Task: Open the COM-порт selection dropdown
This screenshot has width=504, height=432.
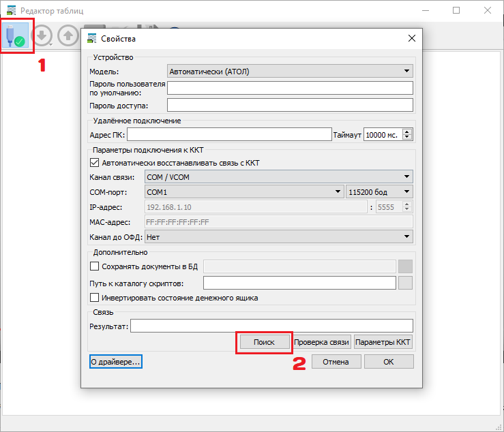Action: point(243,192)
